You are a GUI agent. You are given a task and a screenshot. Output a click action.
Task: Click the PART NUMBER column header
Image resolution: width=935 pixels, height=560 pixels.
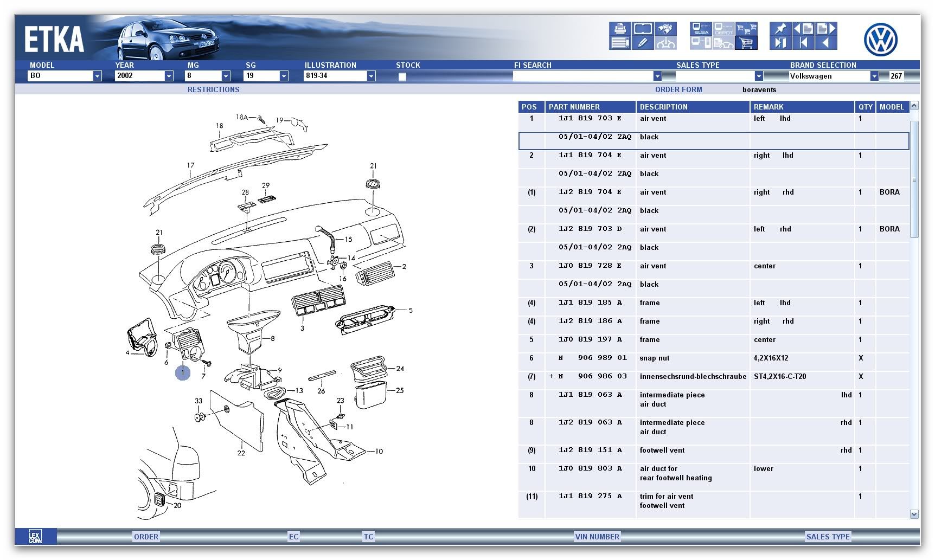pyautogui.click(x=590, y=107)
